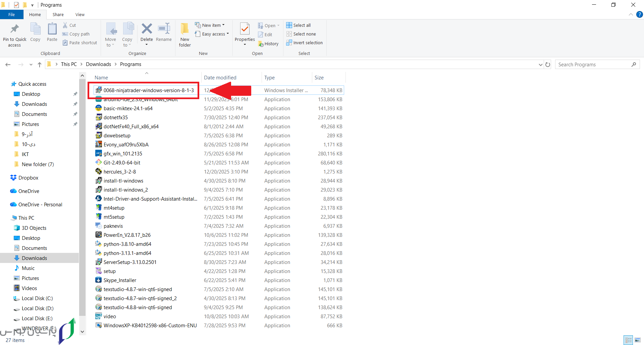Screen dimensions: 644x345
Task: Open Local Disk (C:) in navigation pane
Action: [37, 298]
